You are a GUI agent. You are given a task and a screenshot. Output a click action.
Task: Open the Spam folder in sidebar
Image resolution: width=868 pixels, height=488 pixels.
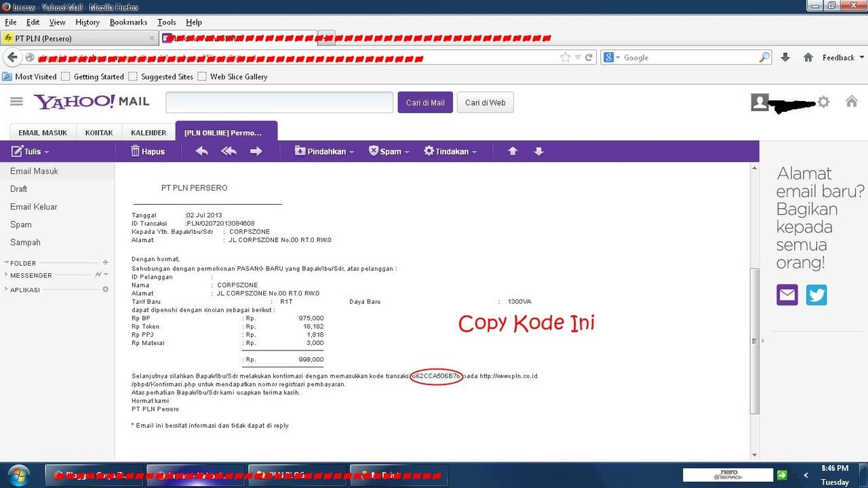[21, 224]
